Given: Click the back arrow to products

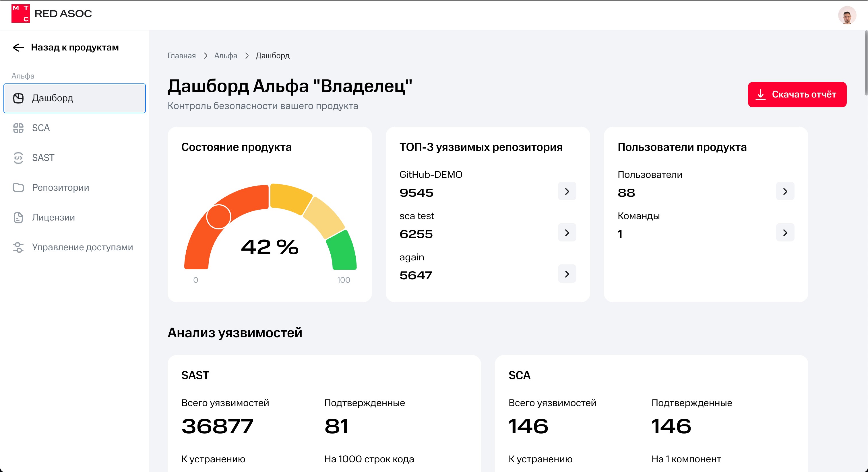Looking at the screenshot, I should (x=19, y=48).
